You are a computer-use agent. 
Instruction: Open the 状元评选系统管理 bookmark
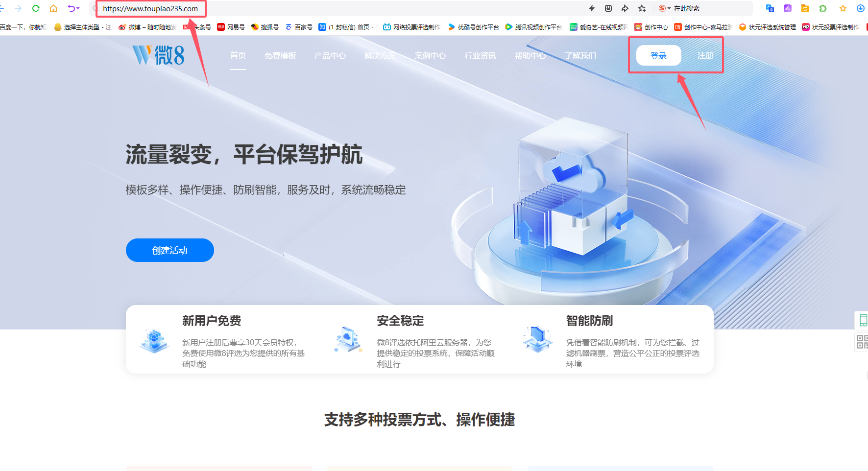[x=768, y=27]
